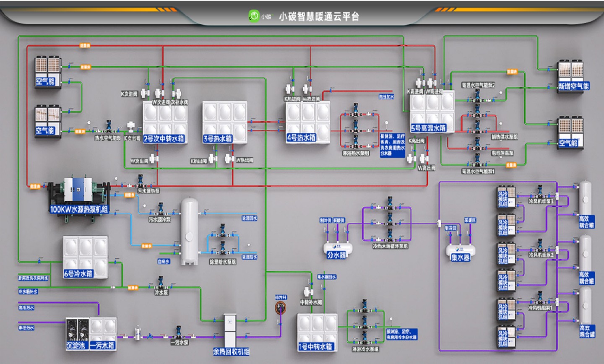Select the 冷水泵 cold water pump
Viewport: 604px width, 364px height.
[161, 283]
